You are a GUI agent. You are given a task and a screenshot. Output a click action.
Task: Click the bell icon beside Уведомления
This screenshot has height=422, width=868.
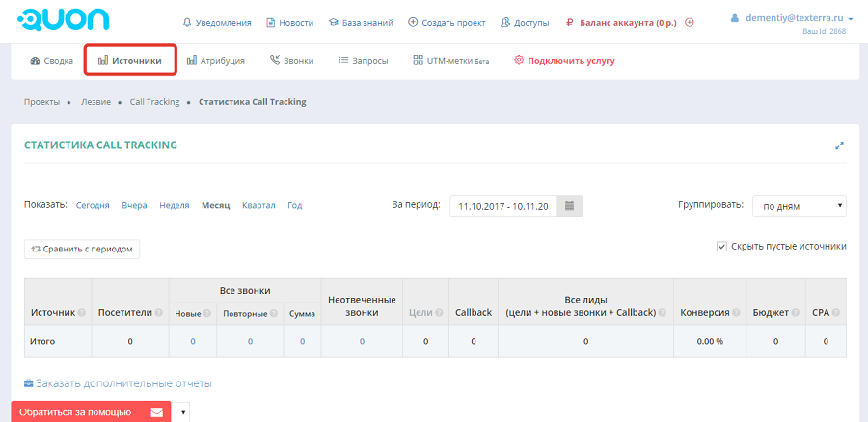[187, 23]
